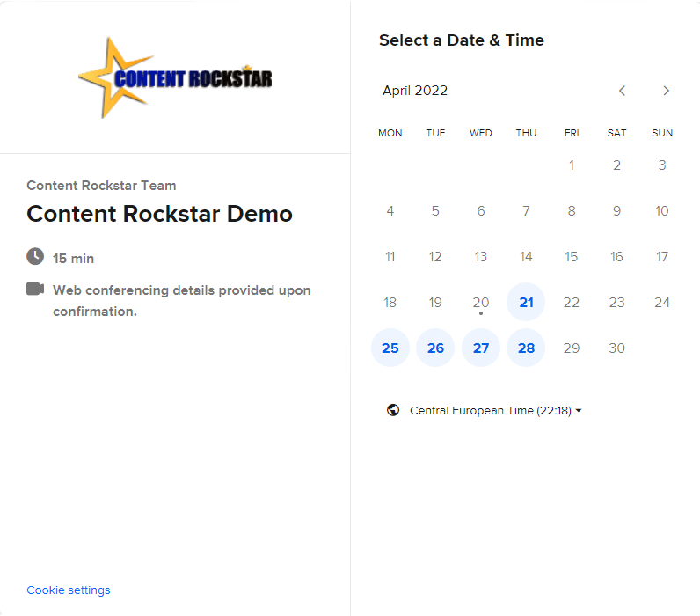700x616 pixels.
Task: Select April 25 on the calendar
Action: pyautogui.click(x=390, y=348)
